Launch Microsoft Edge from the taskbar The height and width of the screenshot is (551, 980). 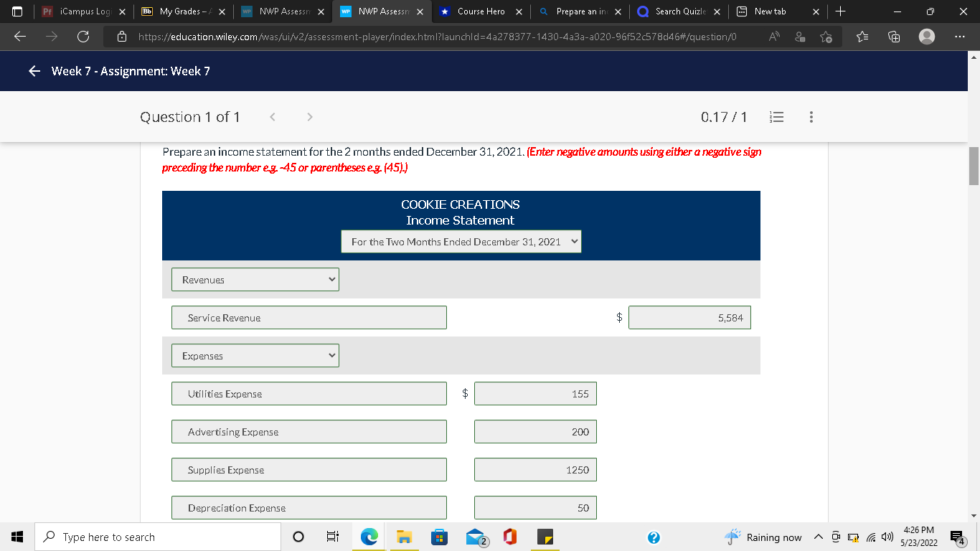368,537
